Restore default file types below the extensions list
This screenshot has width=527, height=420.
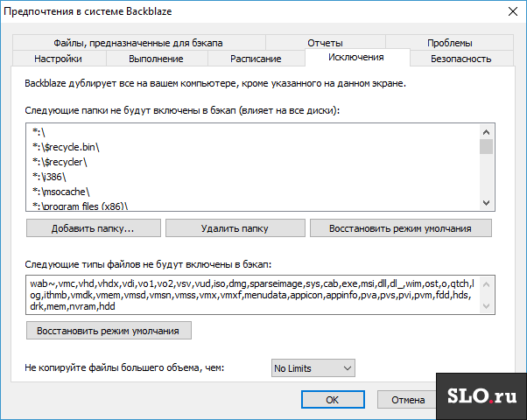[109, 331]
